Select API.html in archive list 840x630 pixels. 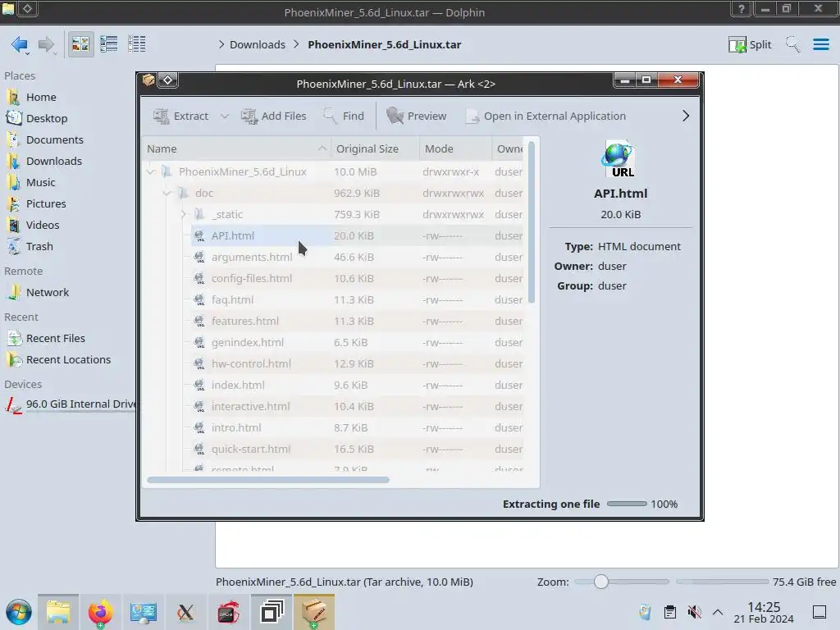click(x=232, y=235)
